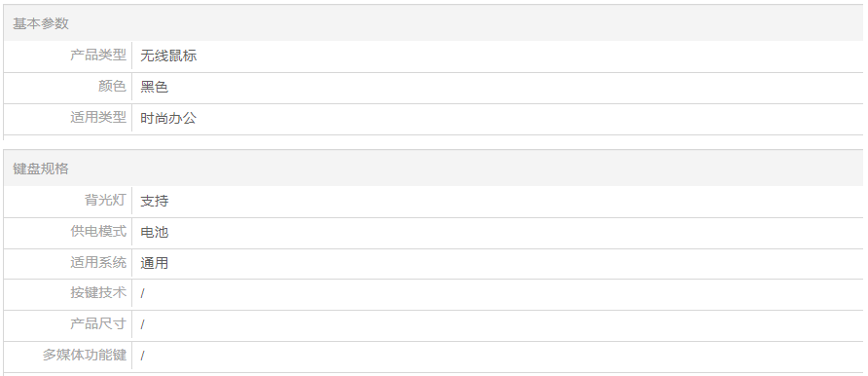The height and width of the screenshot is (376, 868).
Task: Click the 适用系统 label
Action: [x=98, y=262]
